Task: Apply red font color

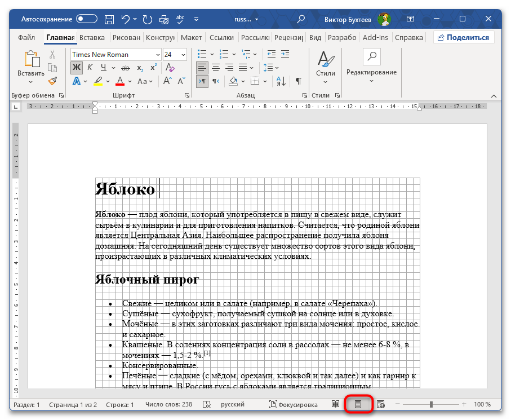Action: pyautogui.click(x=120, y=81)
